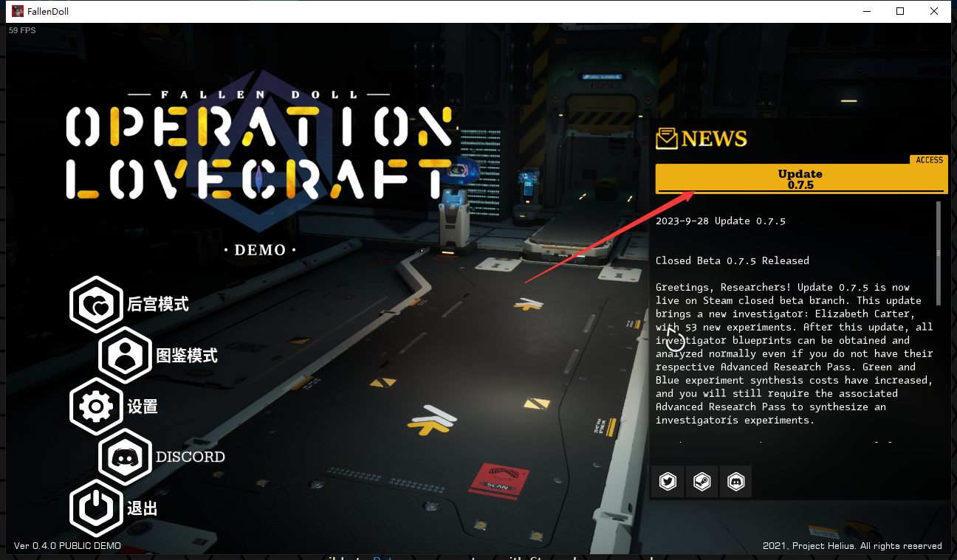
Task: Click the FallenDoll app icon in title bar
Action: pos(17,11)
